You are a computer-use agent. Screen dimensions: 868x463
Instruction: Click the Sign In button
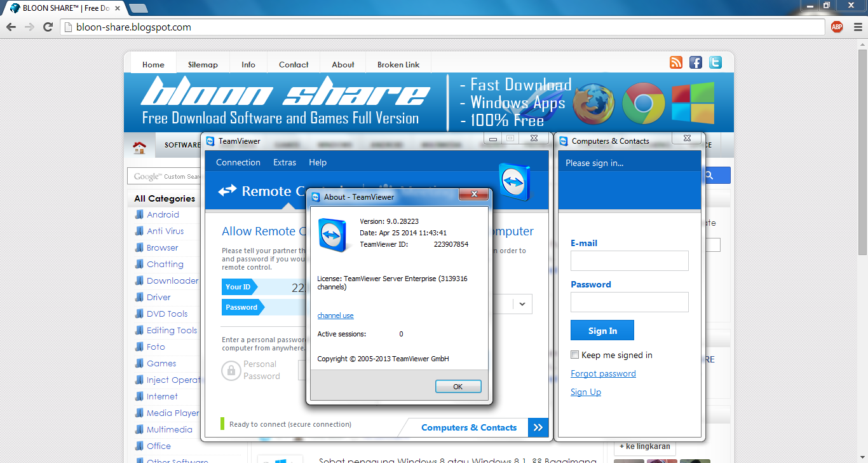[x=602, y=331]
